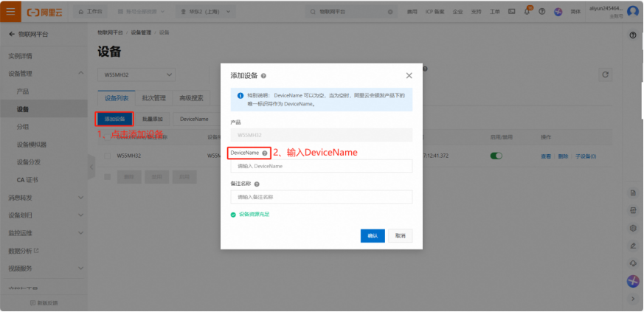Open 分组 in the sidebar
The image size is (644, 312).
pos(23,127)
